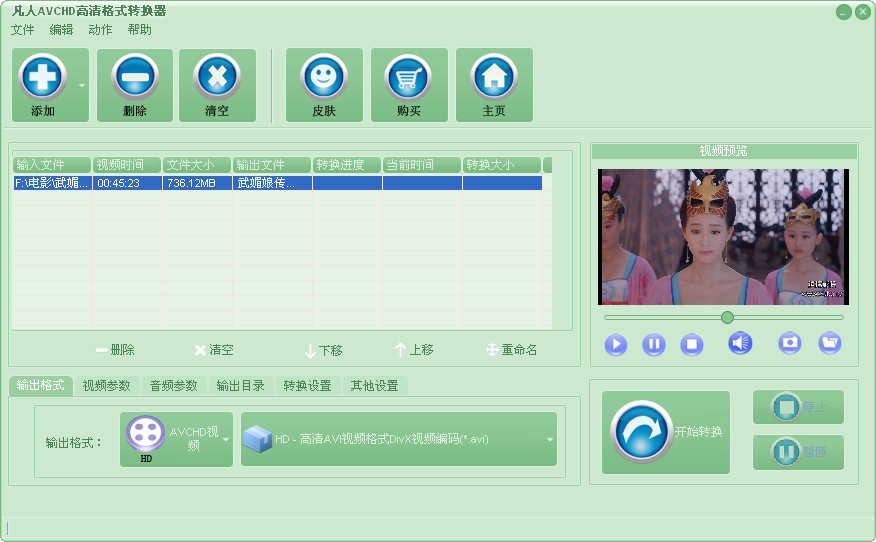Click 重命名 to rename the file
This screenshot has height=542, width=876.
point(511,350)
